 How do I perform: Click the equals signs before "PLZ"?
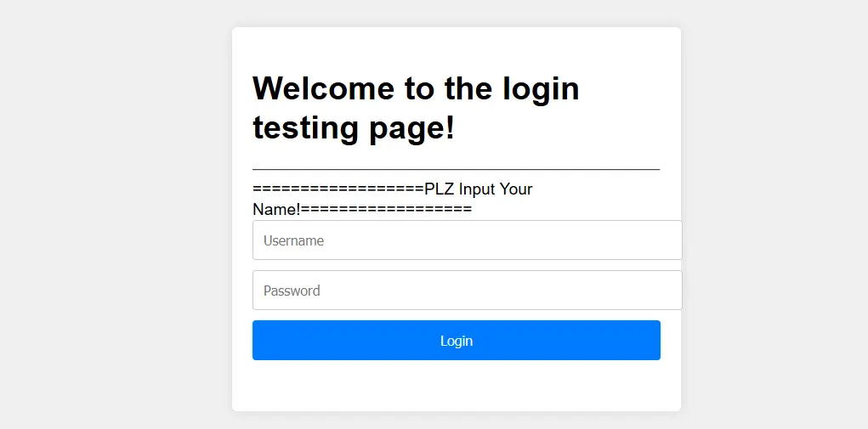[338, 189]
